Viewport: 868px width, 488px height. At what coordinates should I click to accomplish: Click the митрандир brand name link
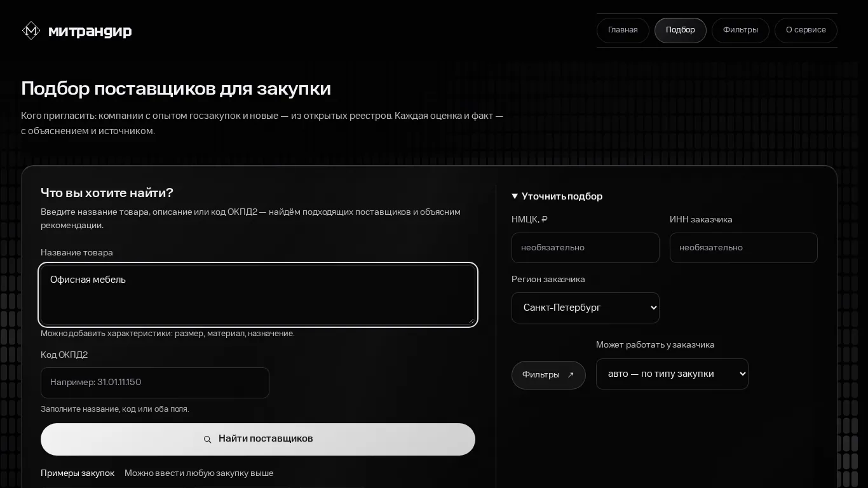click(x=90, y=31)
